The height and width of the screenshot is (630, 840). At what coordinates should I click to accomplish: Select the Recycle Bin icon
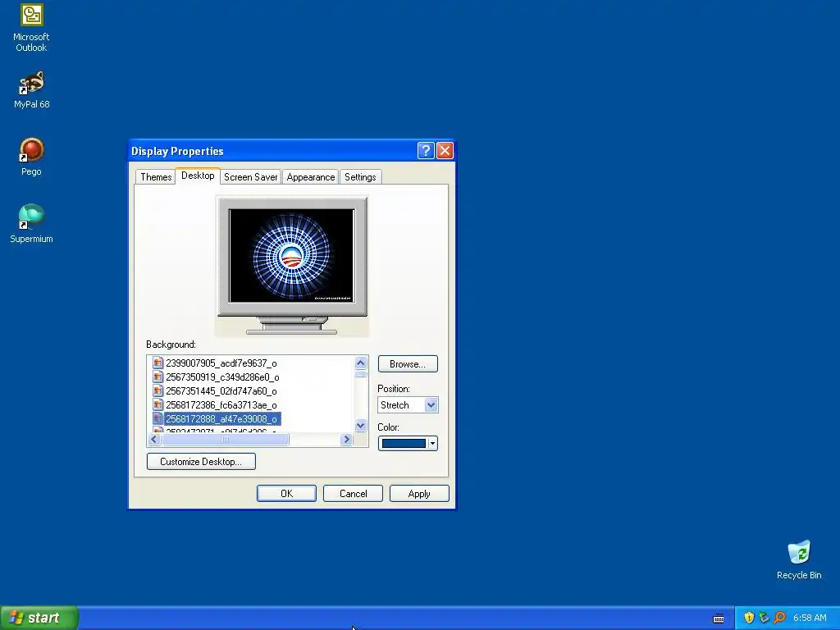pyautogui.click(x=799, y=559)
